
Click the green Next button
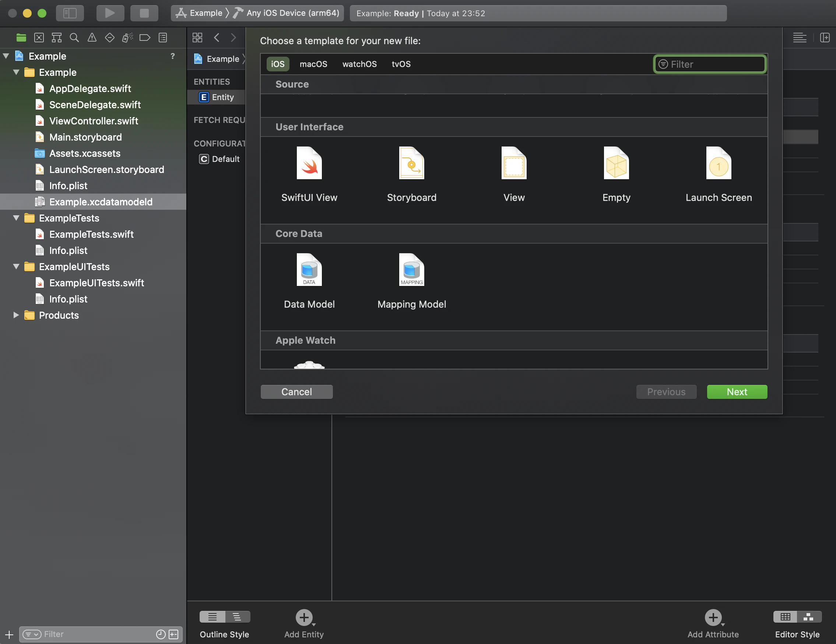coord(737,392)
